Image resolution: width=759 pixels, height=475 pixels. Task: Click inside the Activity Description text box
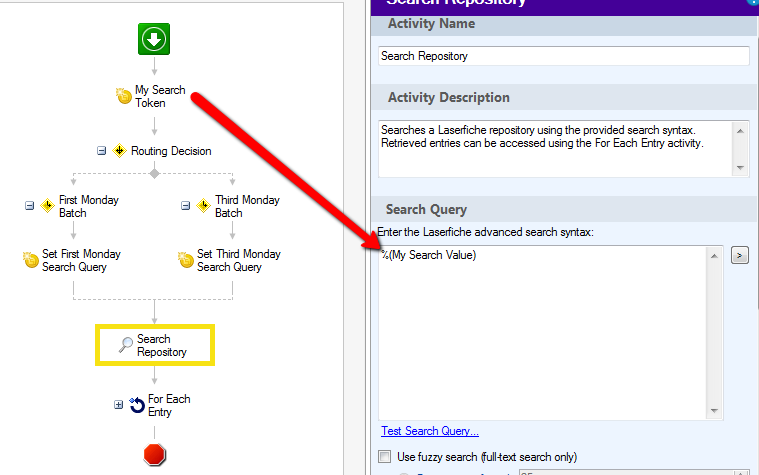tap(557, 149)
